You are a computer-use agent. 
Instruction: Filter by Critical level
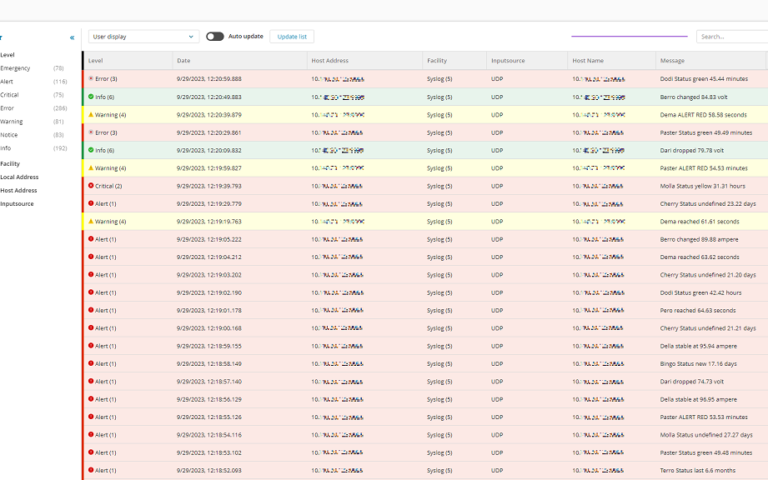pyautogui.click(x=10, y=95)
